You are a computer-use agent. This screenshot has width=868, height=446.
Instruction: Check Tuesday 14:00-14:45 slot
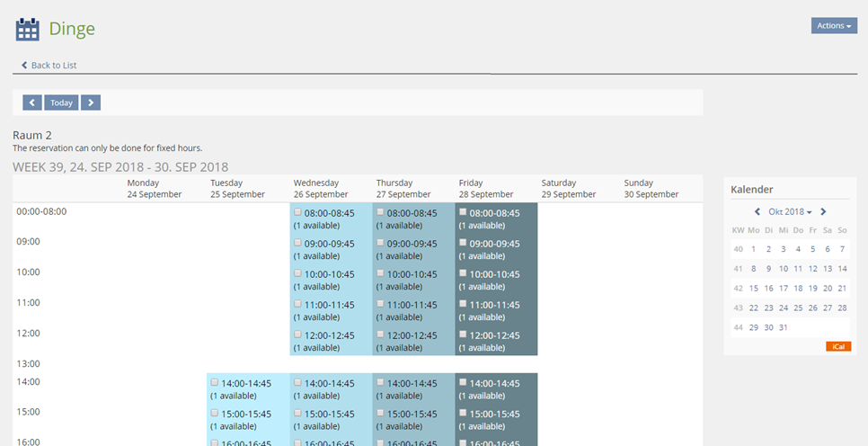tap(215, 382)
